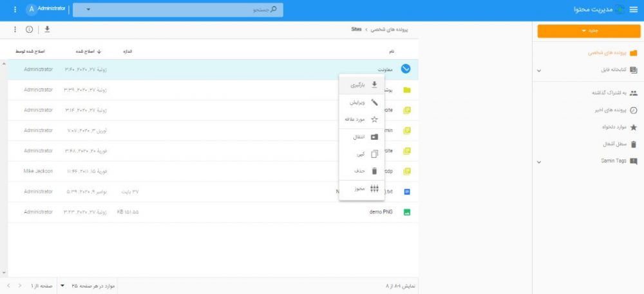Open the hamburger menu beside مدیریت محتوا

click(x=633, y=10)
